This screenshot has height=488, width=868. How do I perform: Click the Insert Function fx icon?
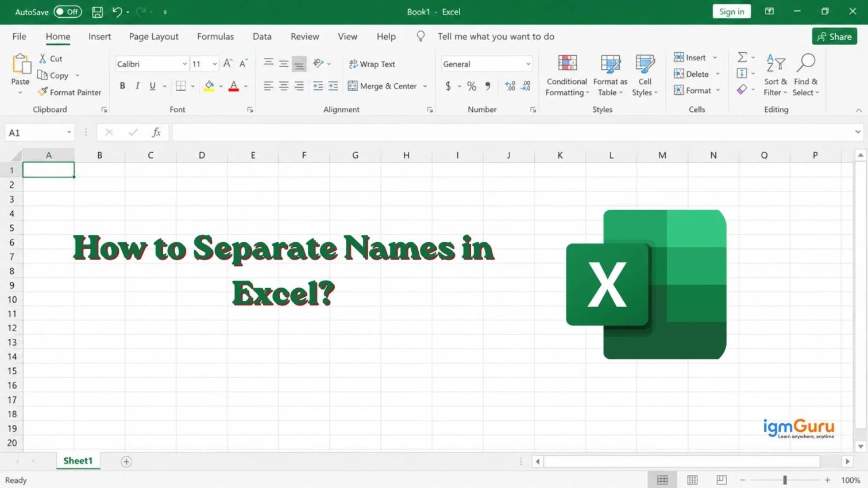[x=156, y=133]
